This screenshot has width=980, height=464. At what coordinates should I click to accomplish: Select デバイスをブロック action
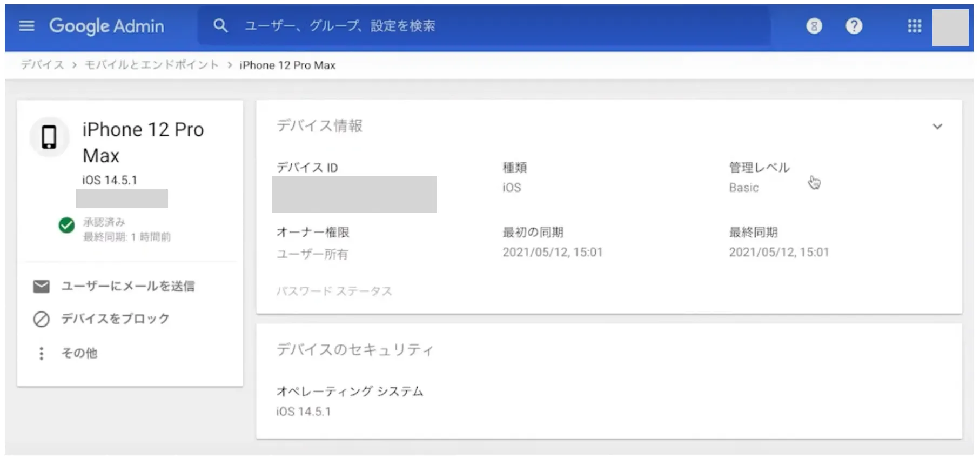tap(115, 319)
